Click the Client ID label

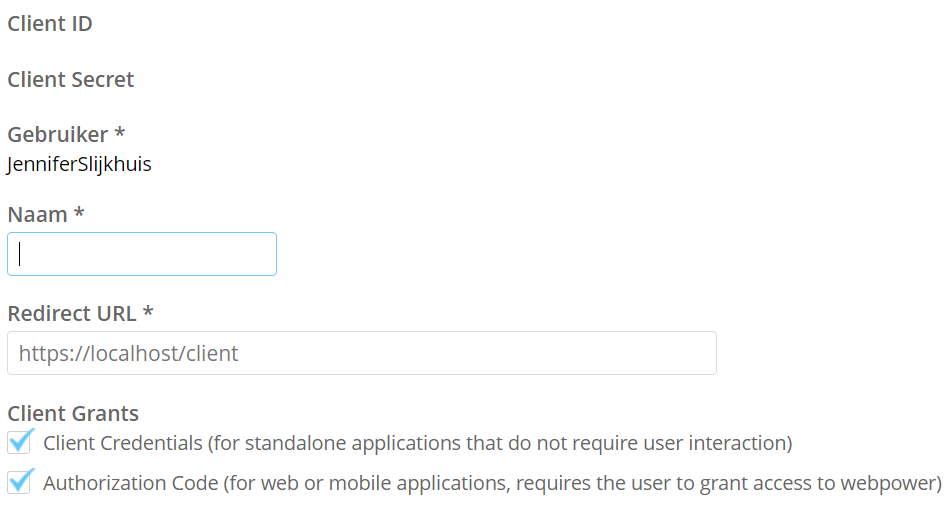(x=50, y=24)
